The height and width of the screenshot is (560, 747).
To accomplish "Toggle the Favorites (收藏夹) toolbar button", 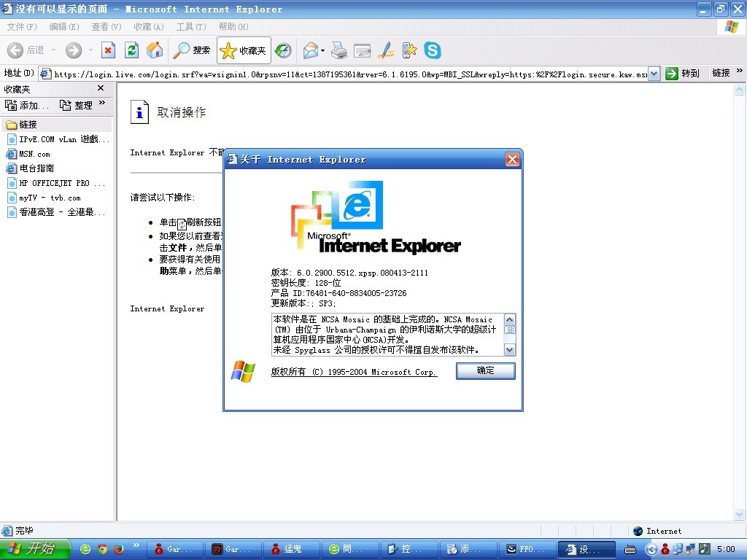I will (244, 50).
